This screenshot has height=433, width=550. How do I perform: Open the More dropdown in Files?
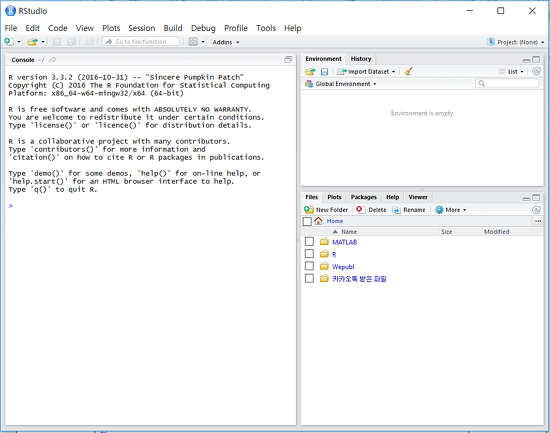(451, 210)
